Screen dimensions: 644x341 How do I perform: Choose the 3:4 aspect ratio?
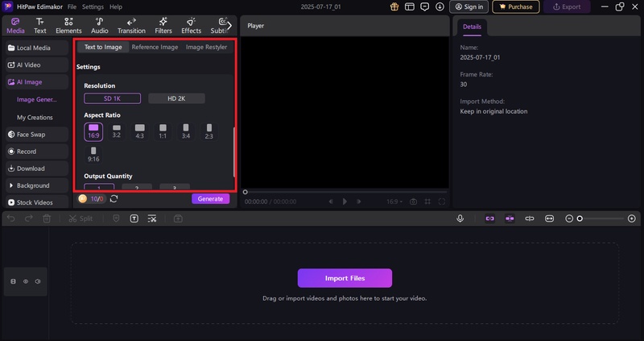point(186,131)
